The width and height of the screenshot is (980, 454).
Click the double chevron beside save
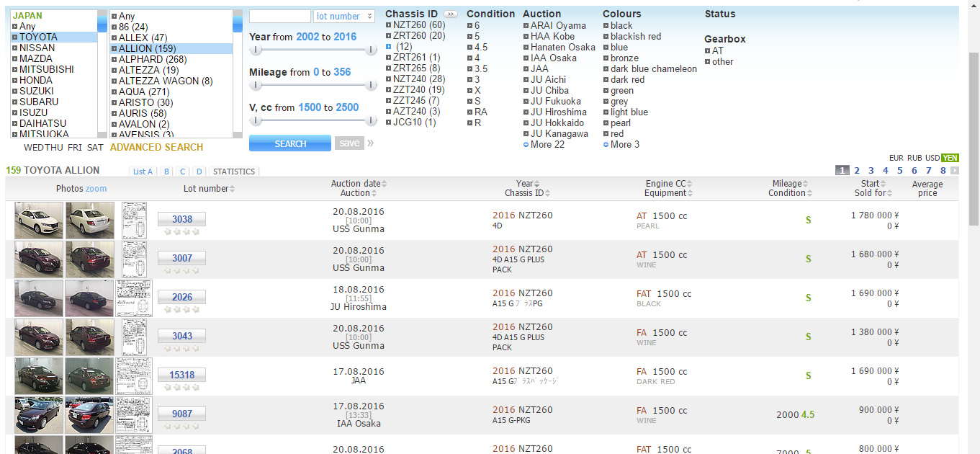click(x=371, y=143)
